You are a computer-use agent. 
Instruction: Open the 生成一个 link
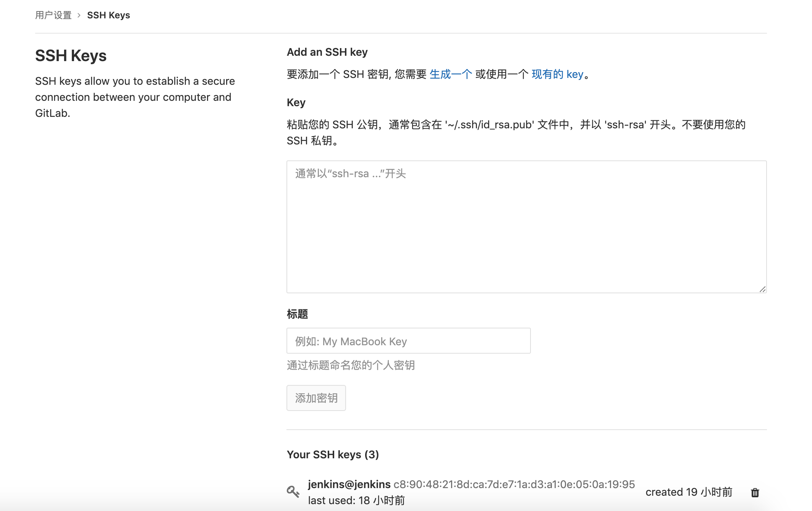(x=451, y=74)
